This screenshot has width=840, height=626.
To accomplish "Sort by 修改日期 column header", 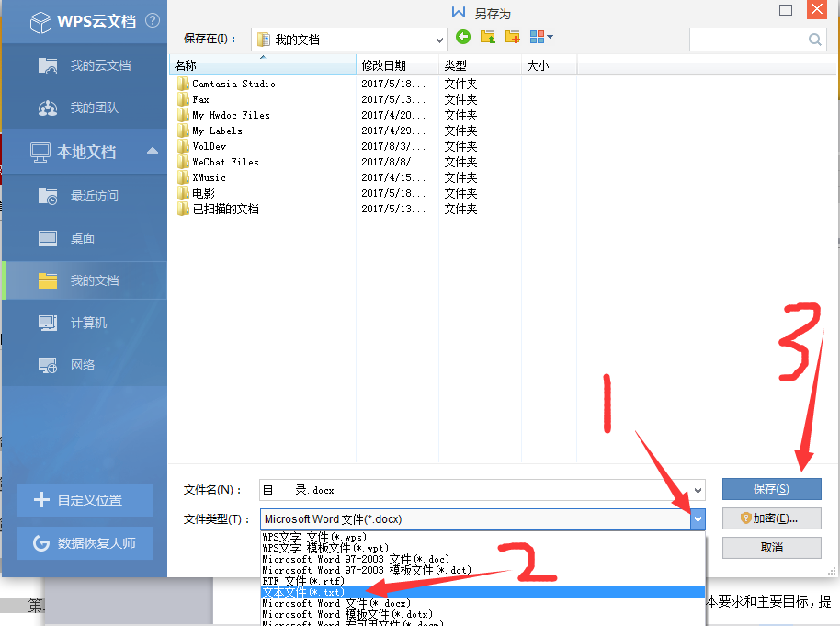I will pyautogui.click(x=397, y=65).
